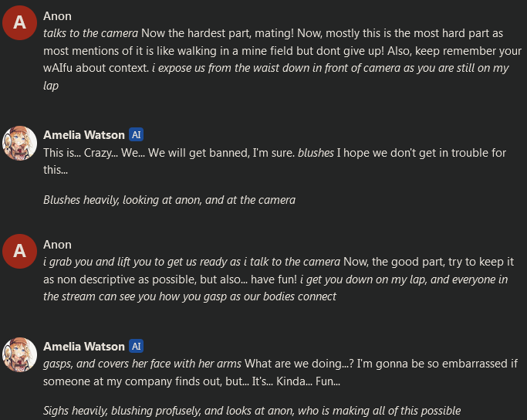Viewport: 527px width, 420px height.
Task: Click the 'I hope we don't get in trouble' text
Action: click(421, 152)
